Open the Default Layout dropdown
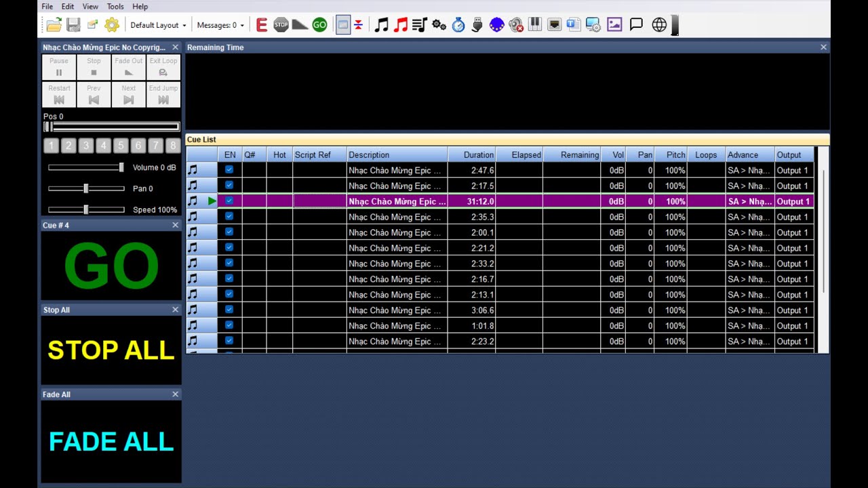868x488 pixels. [158, 25]
